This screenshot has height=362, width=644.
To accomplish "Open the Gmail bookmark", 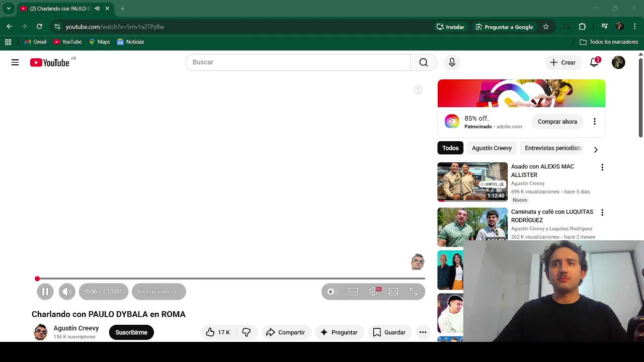I will tap(35, 42).
